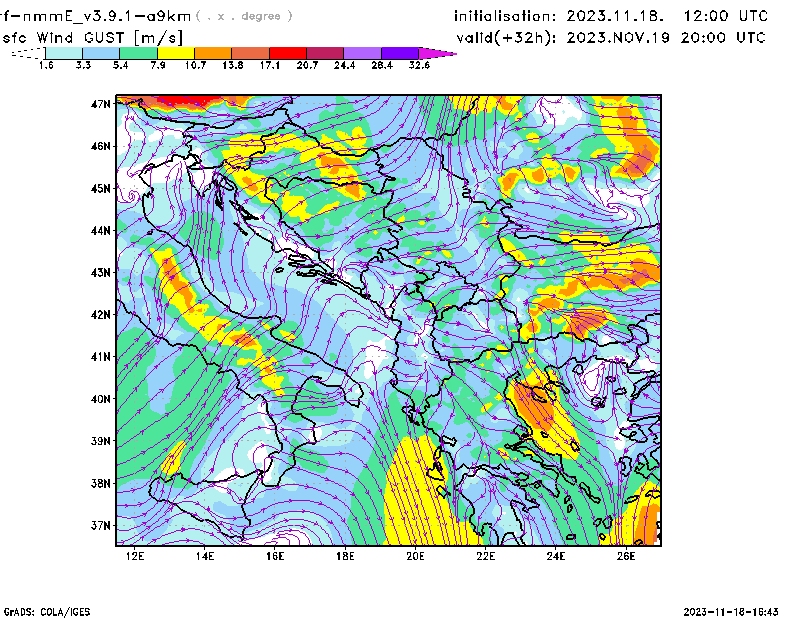Click the model name 'nmmE_v3.9.1-a9km' text

coord(107,16)
